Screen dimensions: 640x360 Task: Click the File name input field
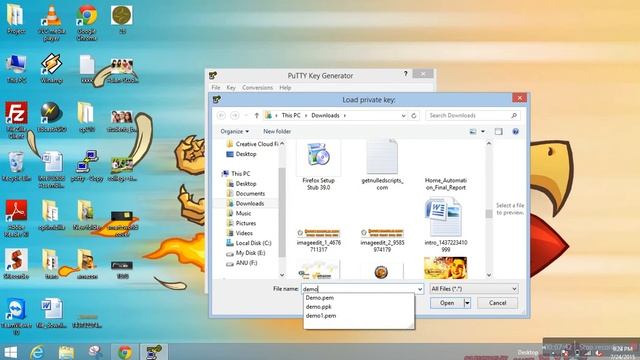tap(359, 289)
